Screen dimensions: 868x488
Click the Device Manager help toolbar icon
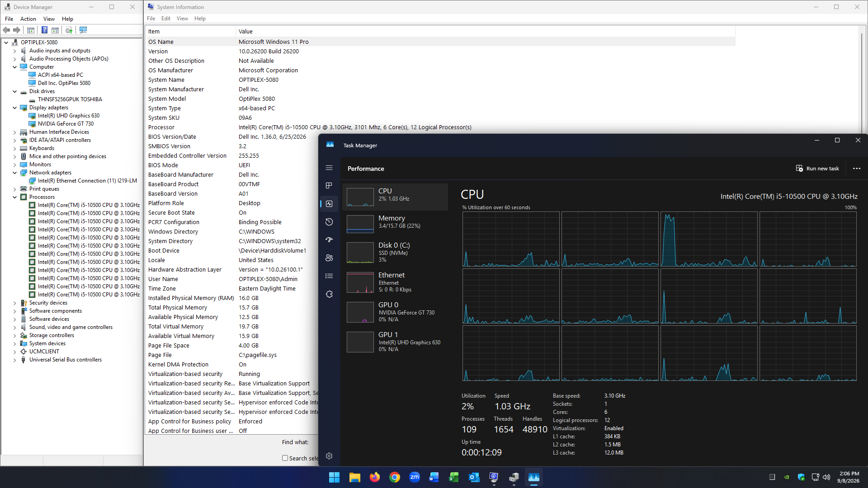coord(44,30)
